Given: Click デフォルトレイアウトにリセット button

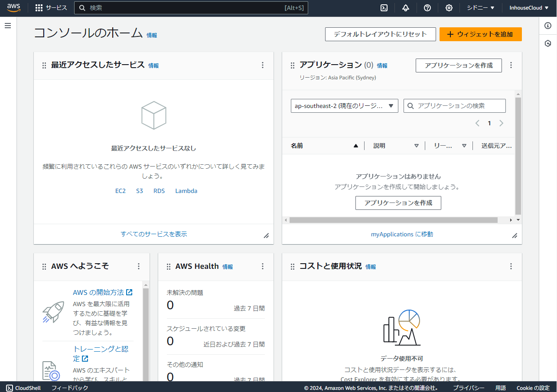Looking at the screenshot, I should pyautogui.click(x=380, y=34).
